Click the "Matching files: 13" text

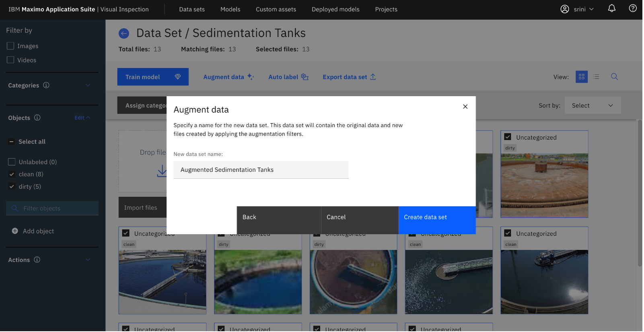click(x=209, y=49)
